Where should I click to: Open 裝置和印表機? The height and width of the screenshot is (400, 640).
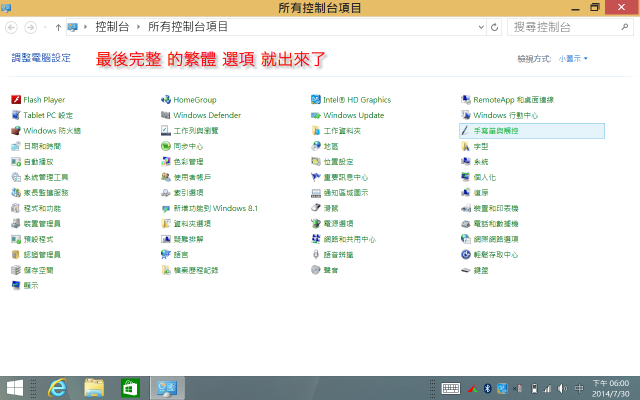(x=490, y=208)
